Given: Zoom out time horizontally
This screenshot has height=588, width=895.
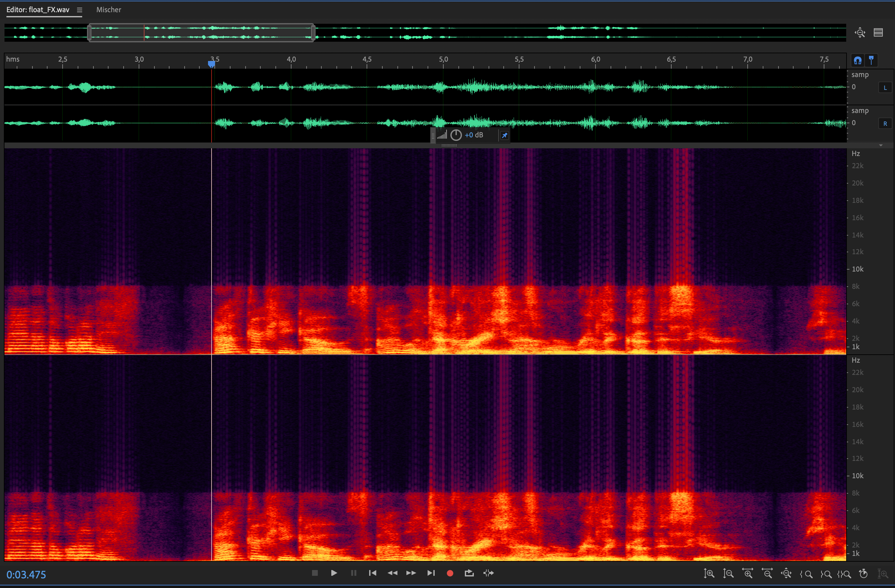Looking at the screenshot, I should tap(767, 574).
